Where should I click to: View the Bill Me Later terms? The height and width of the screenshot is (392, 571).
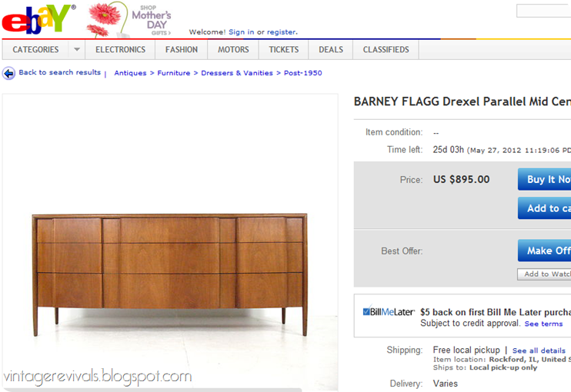coord(543,324)
